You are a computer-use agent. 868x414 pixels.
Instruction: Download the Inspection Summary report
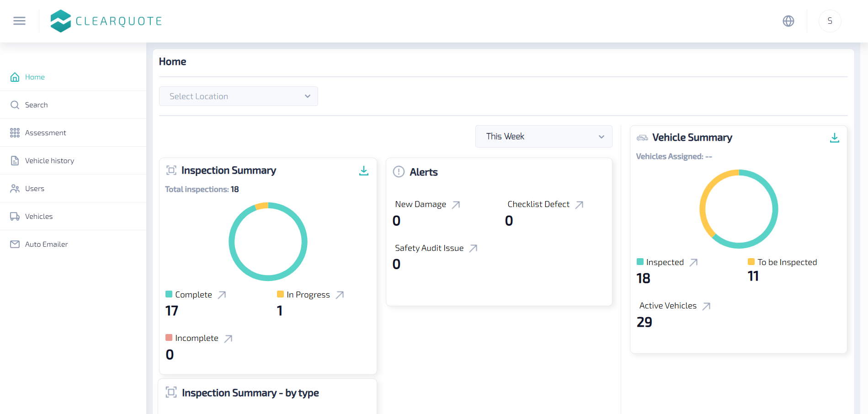(x=364, y=170)
